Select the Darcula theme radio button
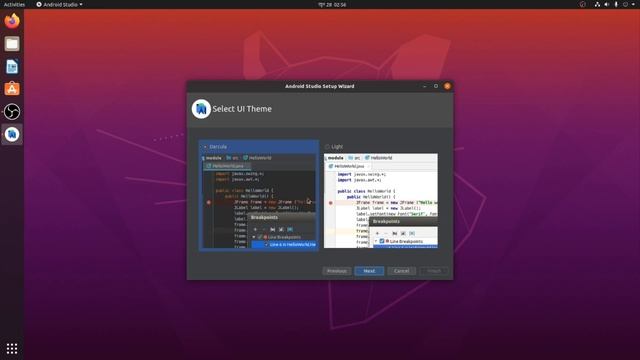The height and width of the screenshot is (360, 640). pyautogui.click(x=205, y=147)
